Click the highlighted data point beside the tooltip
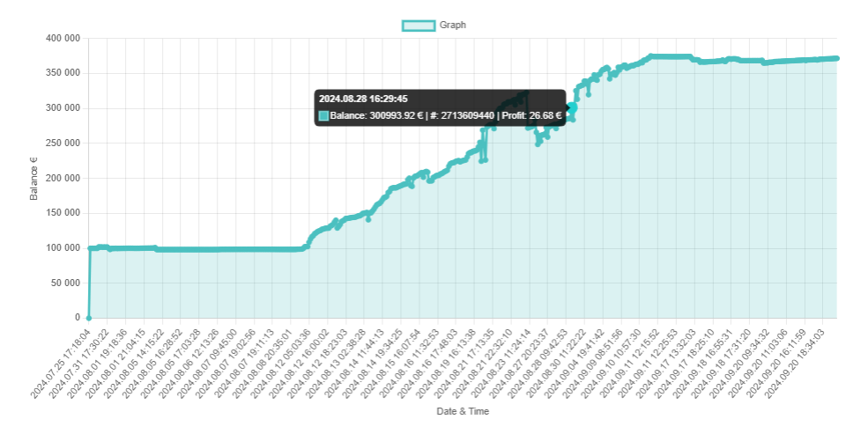Viewport: 868px width, 434px height. coord(572,107)
